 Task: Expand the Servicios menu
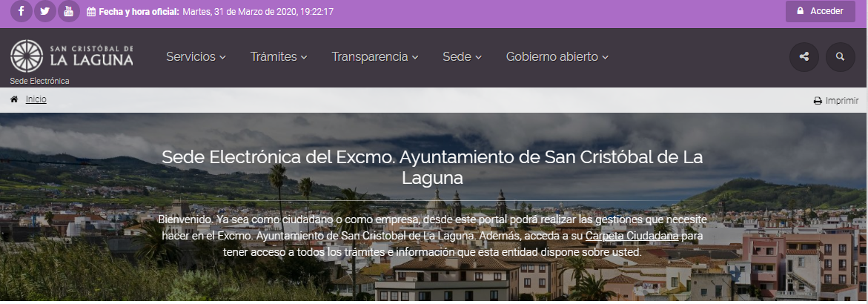click(x=196, y=56)
